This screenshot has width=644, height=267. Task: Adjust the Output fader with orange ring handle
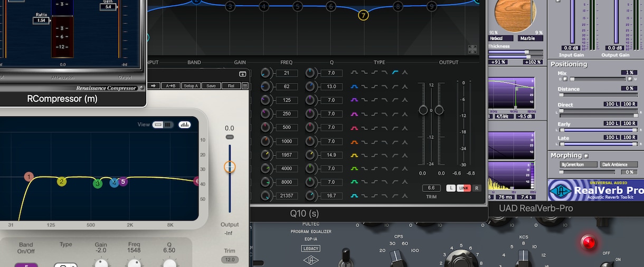click(x=230, y=167)
